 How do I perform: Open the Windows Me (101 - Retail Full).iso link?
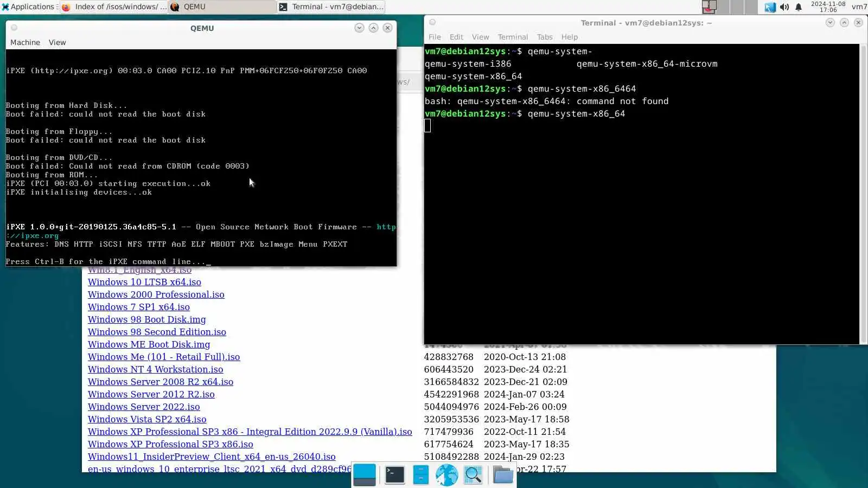(164, 357)
